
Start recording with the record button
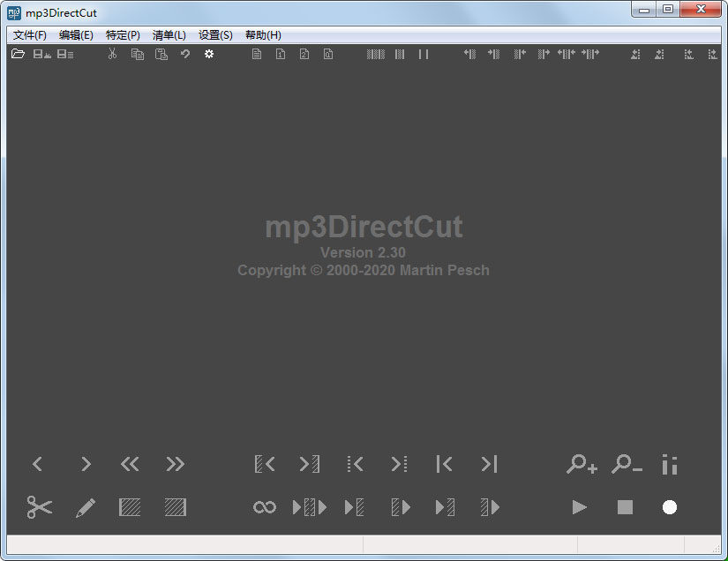pyautogui.click(x=669, y=507)
